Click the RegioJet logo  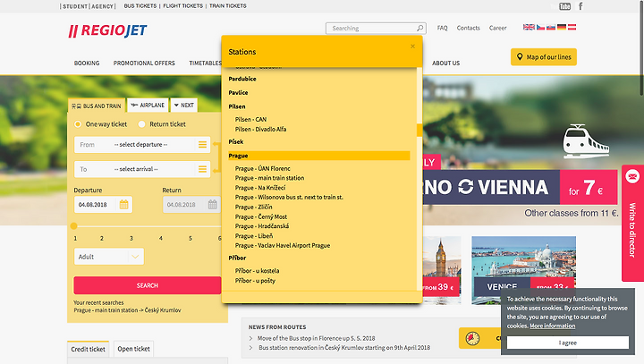coord(107,30)
